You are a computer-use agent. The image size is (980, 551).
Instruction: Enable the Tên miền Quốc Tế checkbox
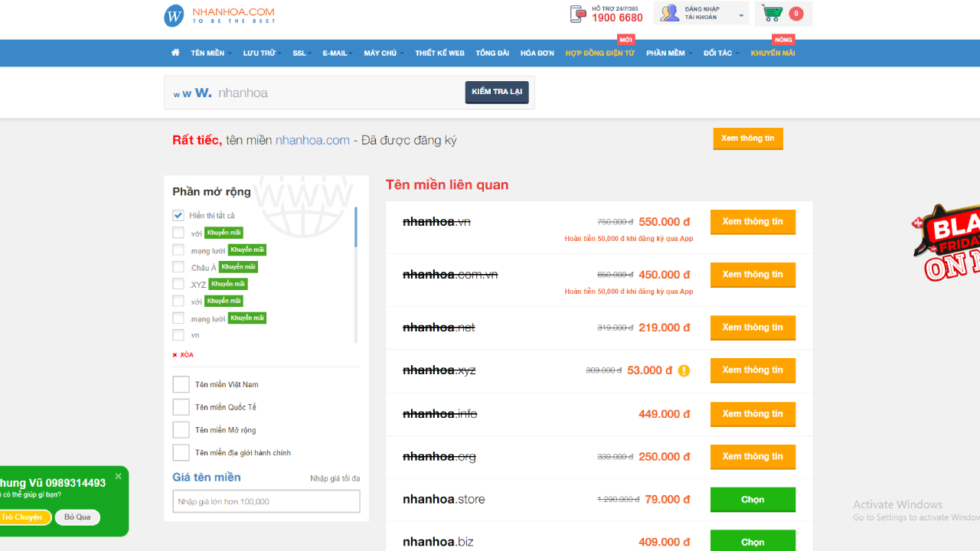181,407
